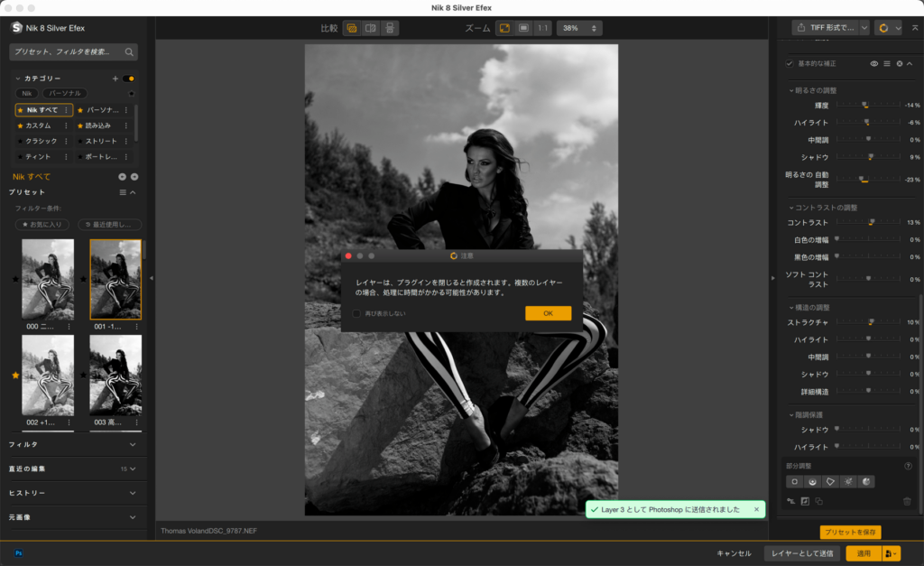Toggle 基本的な補正 visibility eye icon
This screenshot has height=566, width=924.
point(873,64)
